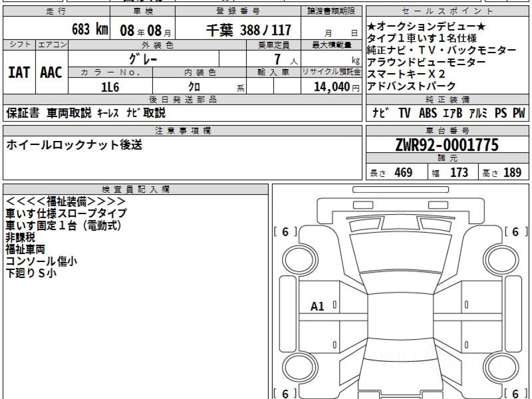Click the エアB equipment label
This screenshot has height=399, width=532.
(x=453, y=113)
